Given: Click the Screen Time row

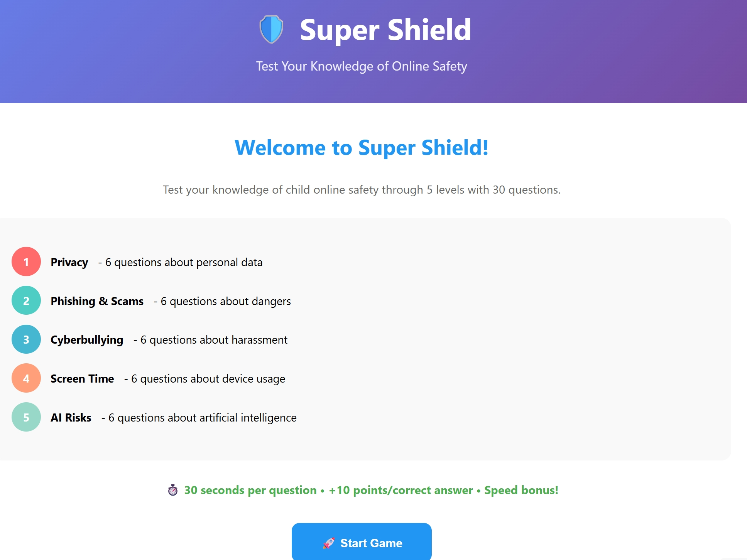Looking at the screenshot, I should point(154,378).
